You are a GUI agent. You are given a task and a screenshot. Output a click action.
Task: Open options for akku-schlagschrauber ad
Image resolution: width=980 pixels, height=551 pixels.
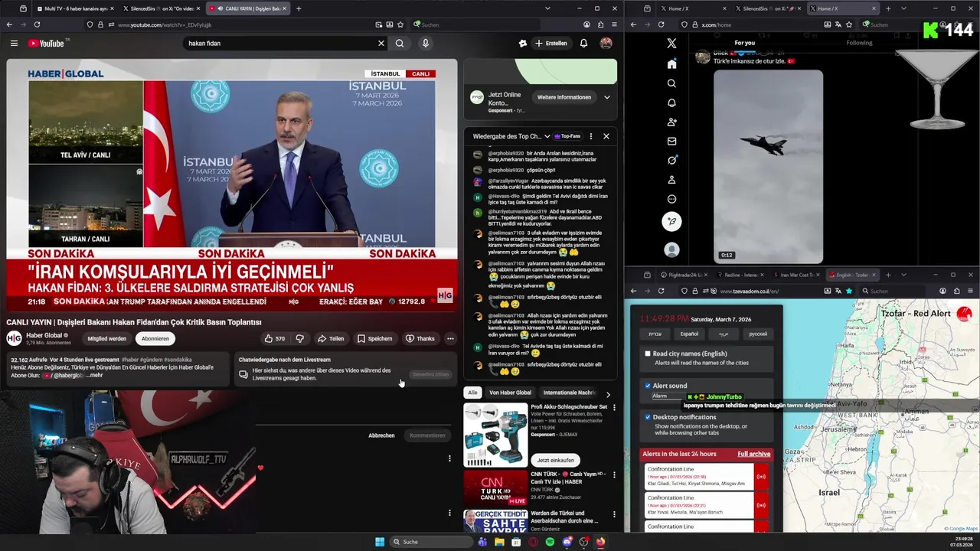coord(613,408)
